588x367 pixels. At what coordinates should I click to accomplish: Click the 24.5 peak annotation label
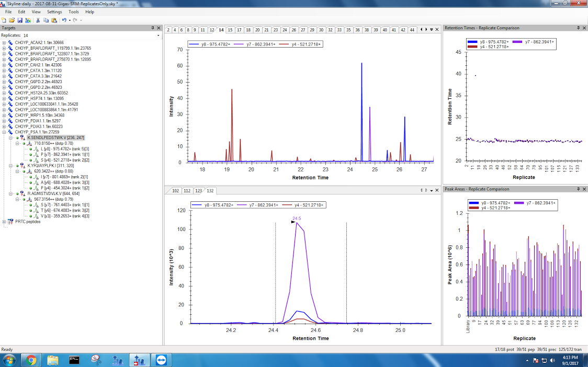coord(297,219)
